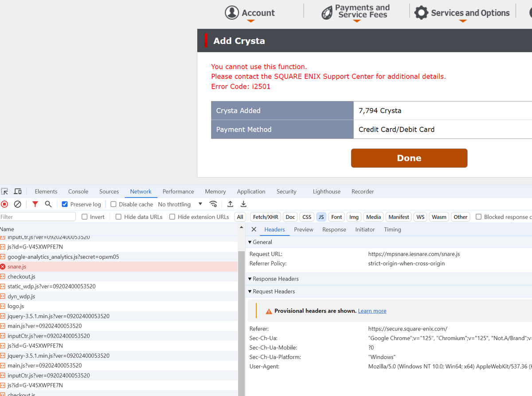Open the network search magnifier
Viewport: 532px width, 396px height.
coord(48,204)
